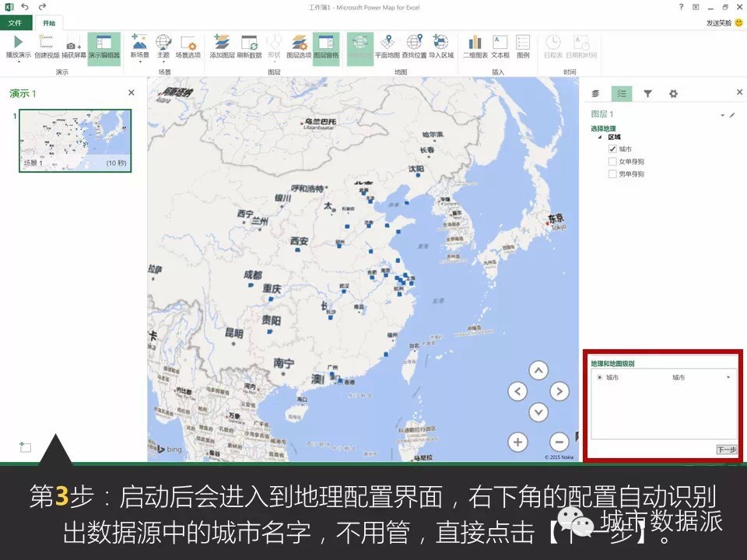Screen dimensions: 747x560
Task: Click the 西安 city label on map
Action: (299, 241)
